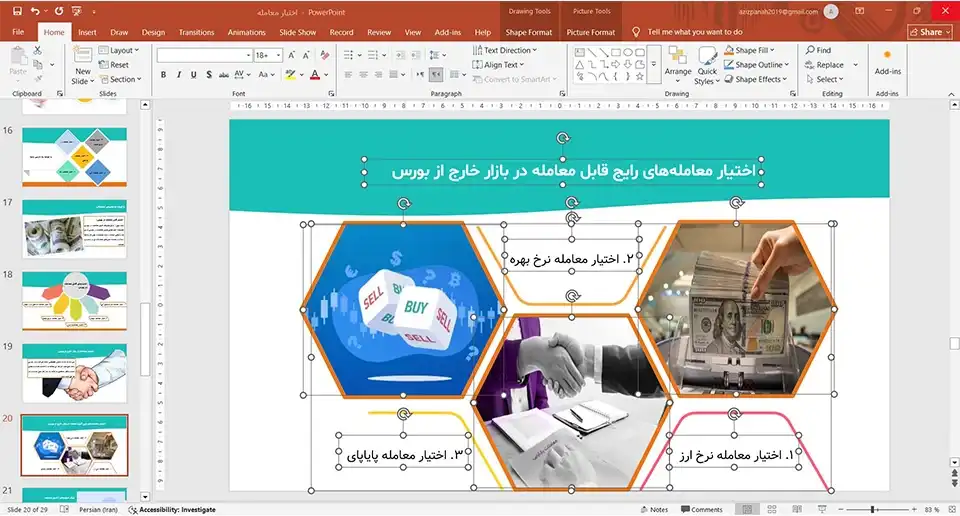Open Notes pane from status bar
Image resolution: width=960 pixels, height=516 pixels.
pos(654,509)
